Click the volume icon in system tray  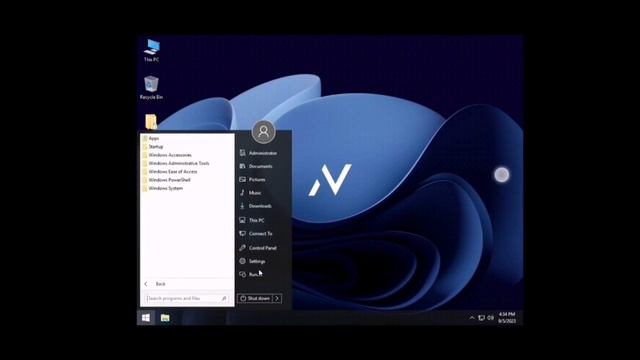click(491, 318)
